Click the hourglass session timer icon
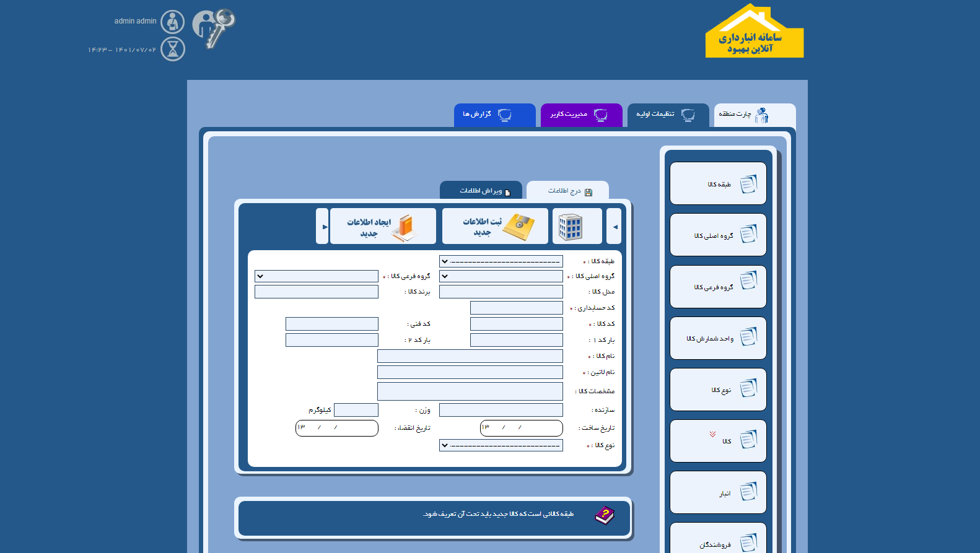The width and height of the screenshot is (980, 553). (x=172, y=49)
